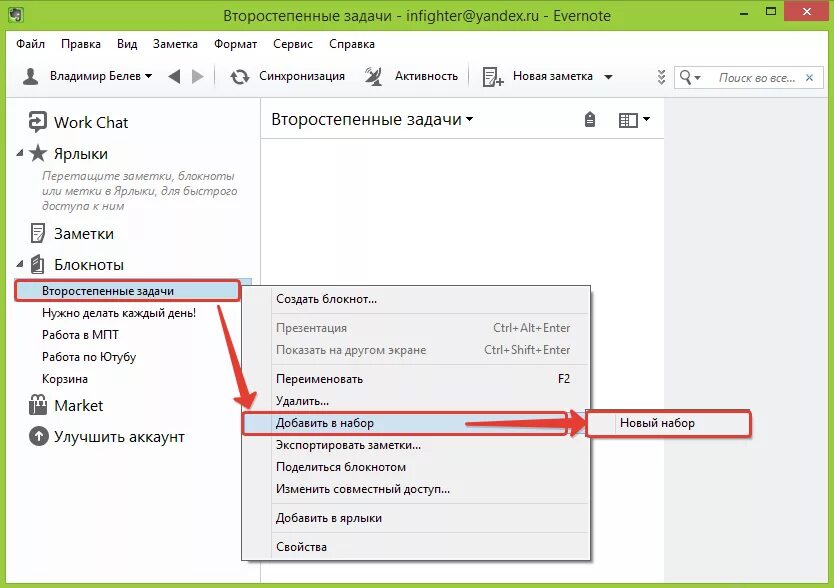The image size is (834, 588).
Task: Choose Поделиться блокнотом entry
Action: (x=416, y=467)
